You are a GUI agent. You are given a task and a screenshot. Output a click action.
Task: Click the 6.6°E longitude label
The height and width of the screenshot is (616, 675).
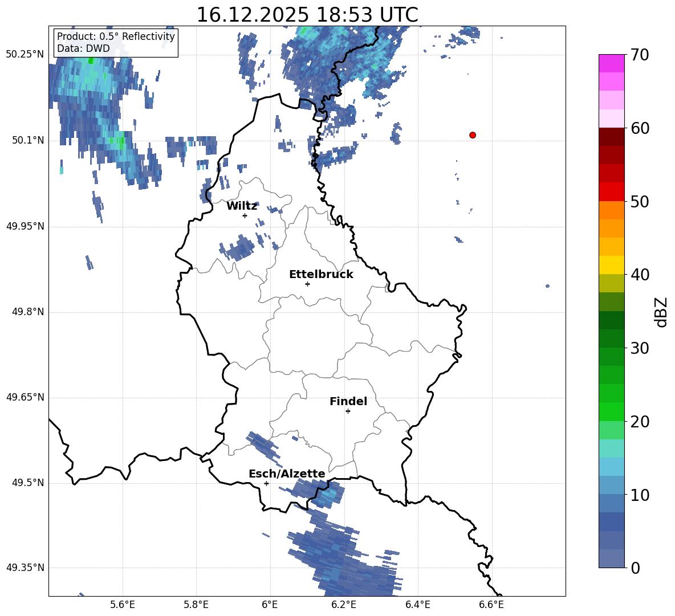491,605
